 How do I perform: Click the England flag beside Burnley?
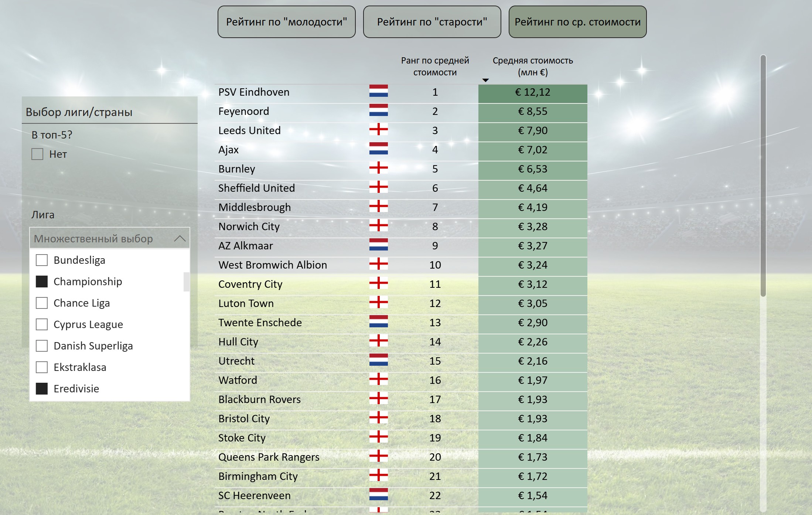(378, 168)
